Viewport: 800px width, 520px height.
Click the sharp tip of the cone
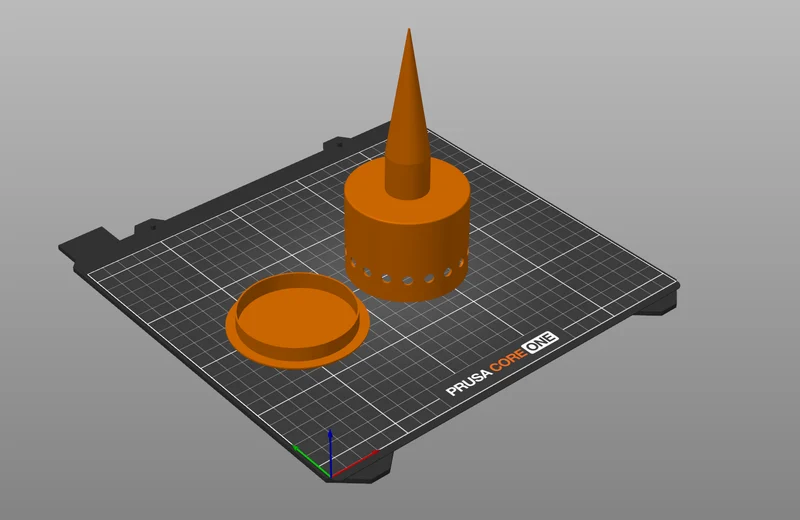(x=409, y=31)
